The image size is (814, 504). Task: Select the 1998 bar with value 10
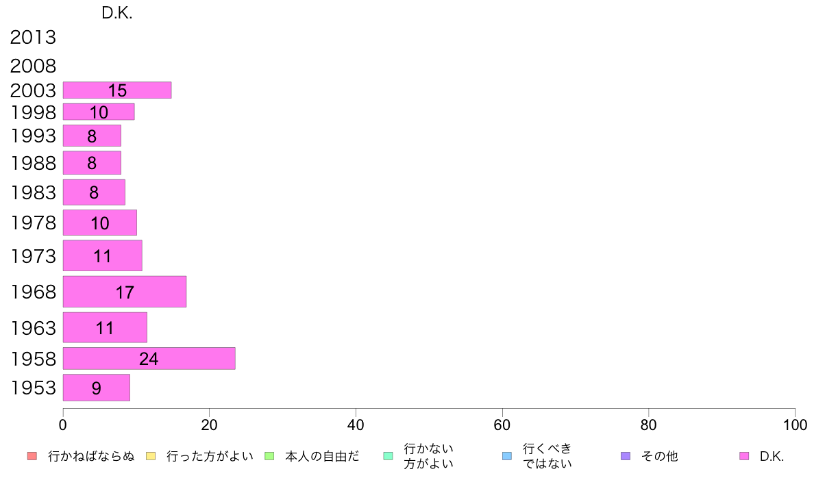[99, 112]
